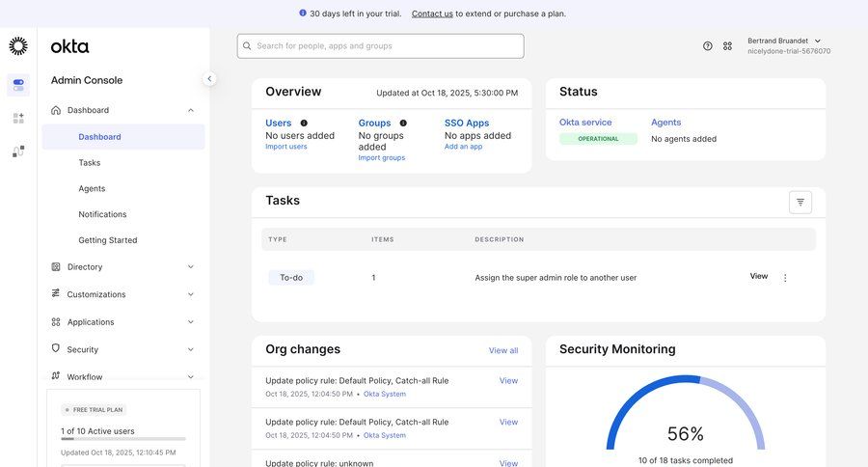
Task: Click 'Assign the super admin role' description
Action: (x=556, y=278)
